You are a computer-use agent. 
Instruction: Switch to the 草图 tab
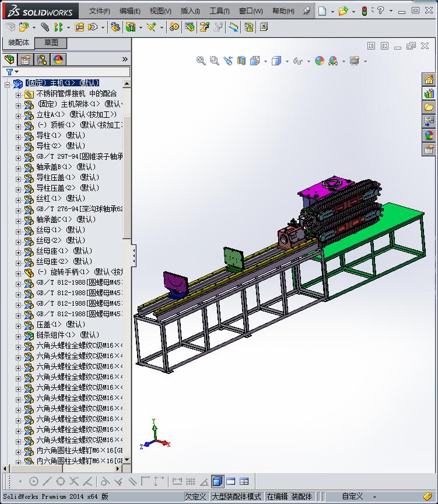(51, 43)
